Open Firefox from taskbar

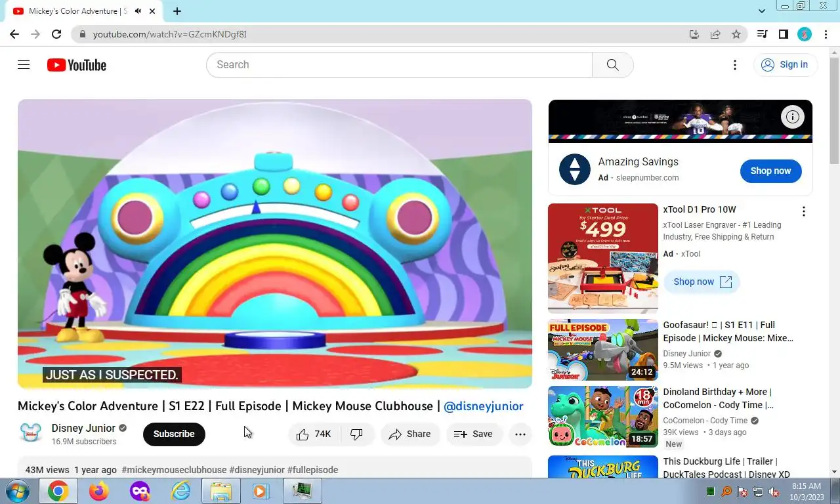(98, 491)
